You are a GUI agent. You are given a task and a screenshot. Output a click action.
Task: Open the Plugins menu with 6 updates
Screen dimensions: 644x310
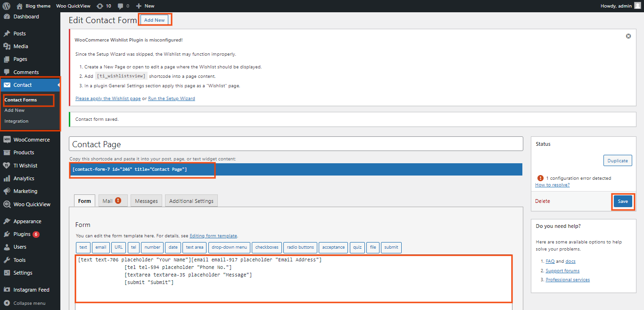click(22, 234)
